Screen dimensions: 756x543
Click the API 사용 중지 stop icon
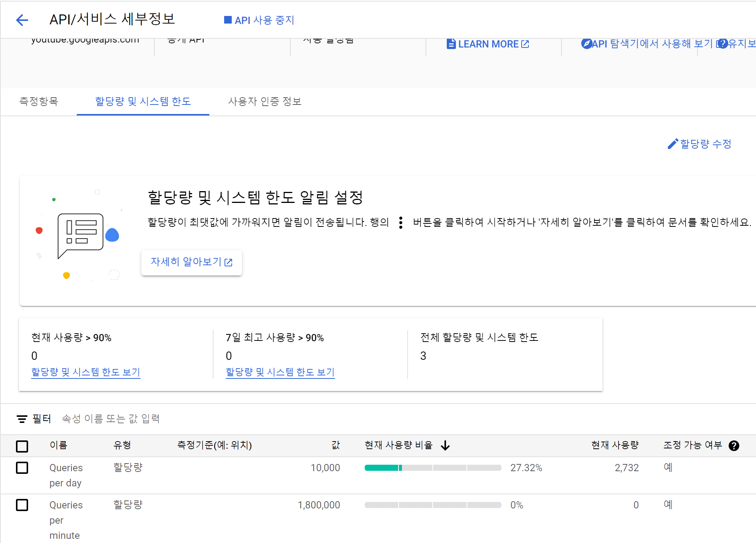click(x=228, y=20)
